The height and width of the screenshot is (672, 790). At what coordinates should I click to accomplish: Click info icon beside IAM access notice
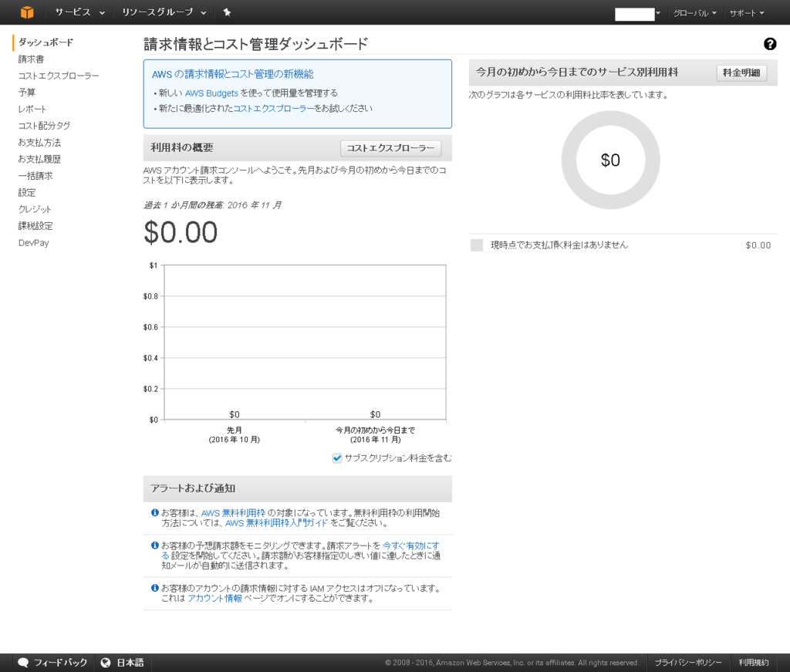tap(155, 588)
